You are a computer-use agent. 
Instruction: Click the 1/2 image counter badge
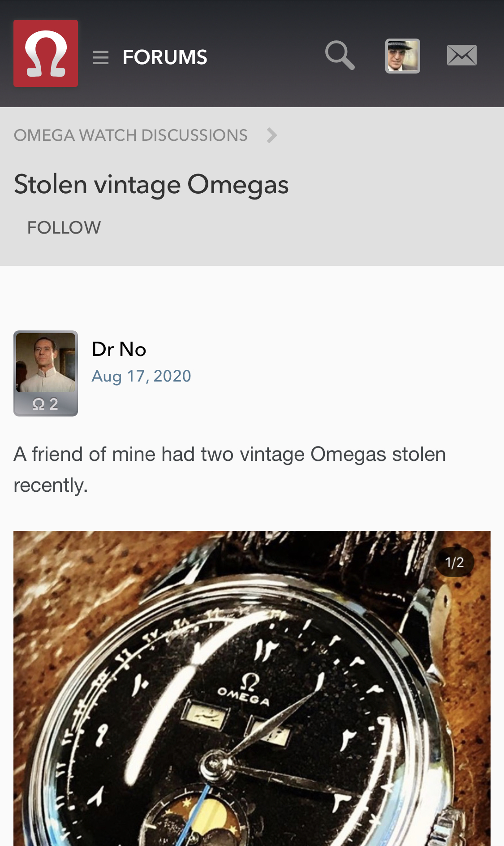[454, 562]
